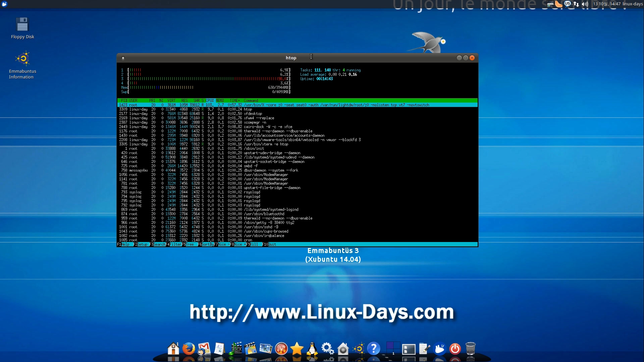The width and height of the screenshot is (644, 362).
Task: Click the US keyboard layout indicator
Action: pos(567,4)
